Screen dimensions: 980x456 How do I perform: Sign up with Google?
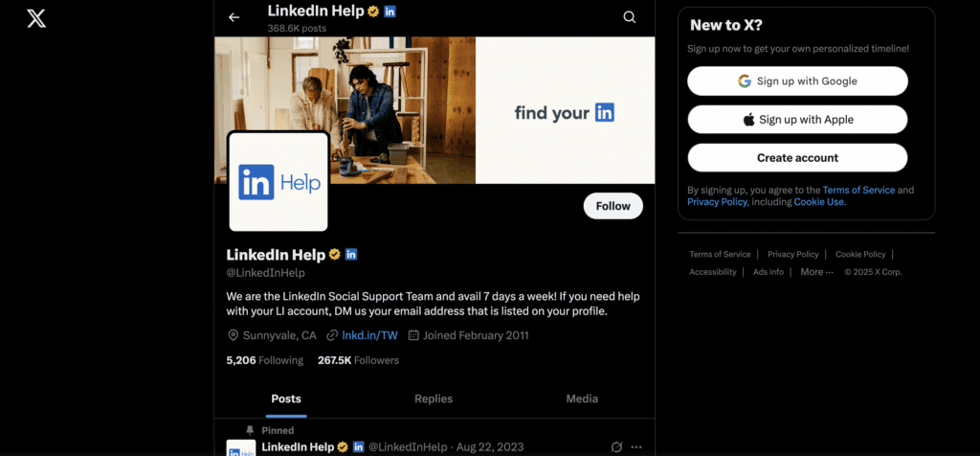(x=797, y=81)
